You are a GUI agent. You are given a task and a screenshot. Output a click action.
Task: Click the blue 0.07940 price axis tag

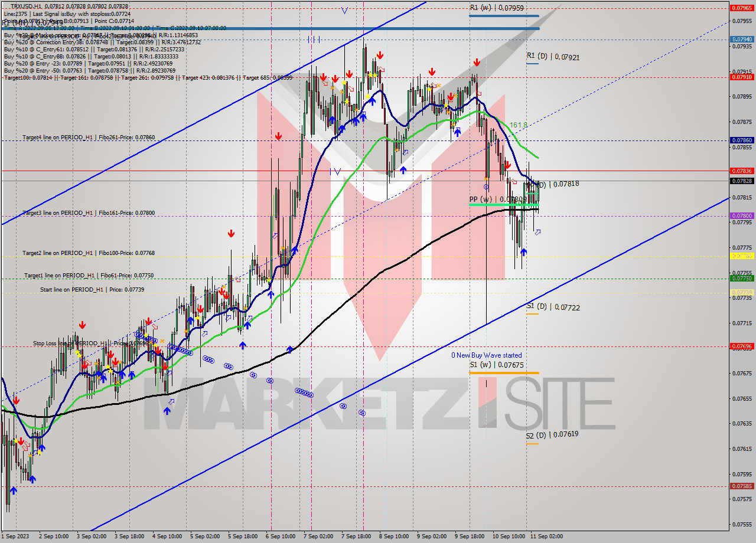(x=742, y=40)
